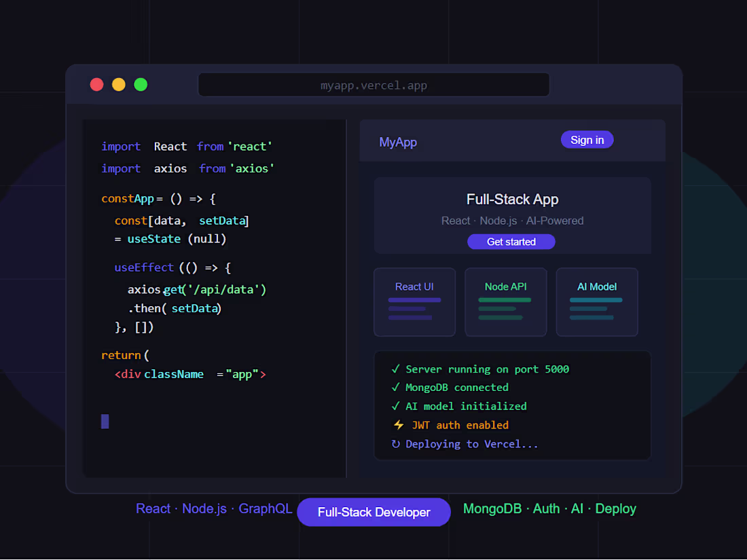Image resolution: width=747 pixels, height=560 pixels.
Task: Click the MyApp logo text
Action: (x=398, y=143)
